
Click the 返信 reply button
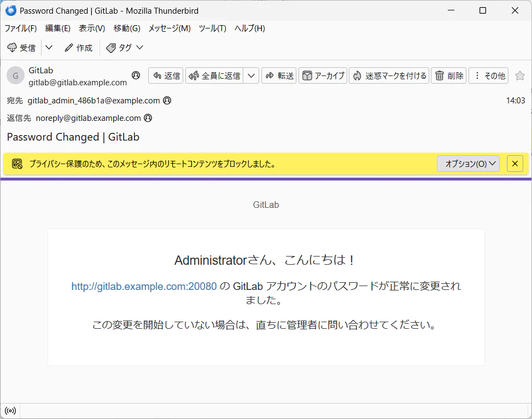[x=166, y=75]
